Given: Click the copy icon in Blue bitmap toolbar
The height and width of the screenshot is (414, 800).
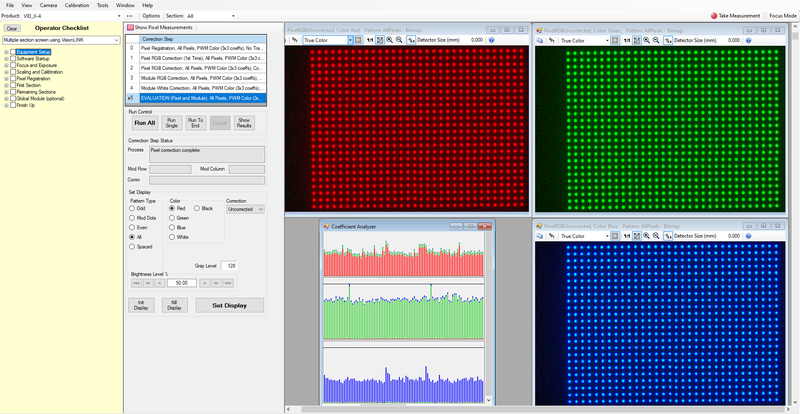Looking at the screenshot, I should [x=540, y=236].
